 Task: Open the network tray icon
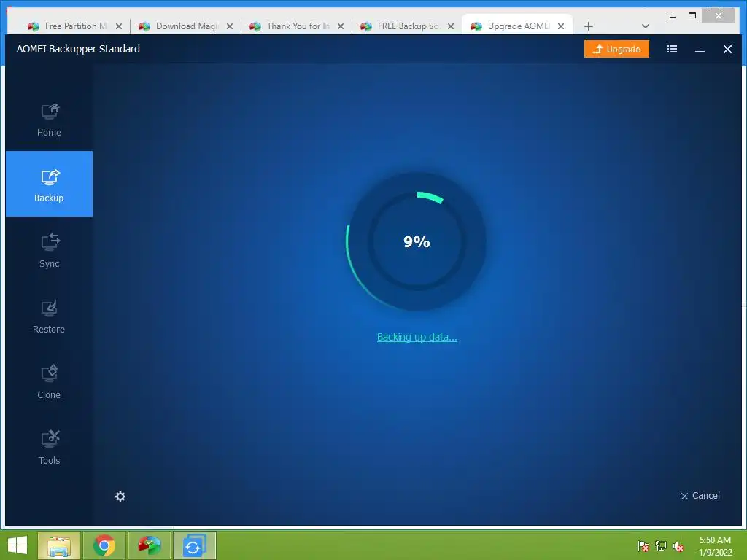(x=661, y=546)
